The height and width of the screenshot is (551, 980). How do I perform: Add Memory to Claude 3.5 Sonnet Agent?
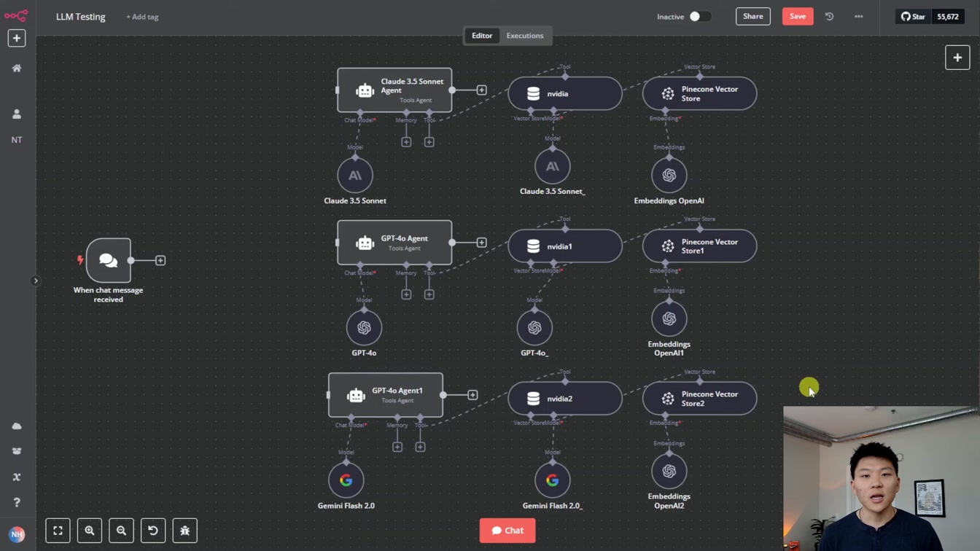pos(406,141)
